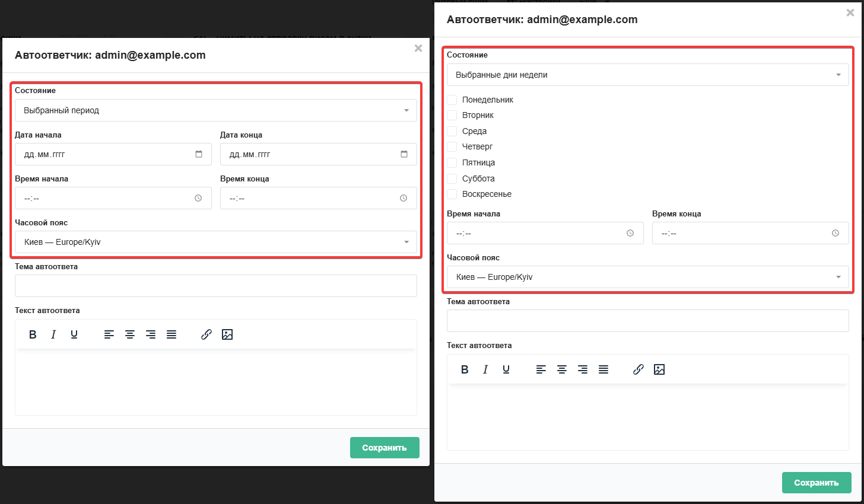Image resolution: width=864 pixels, height=504 pixels.
Task: Click the right dialog Время начала field
Action: tap(545, 233)
